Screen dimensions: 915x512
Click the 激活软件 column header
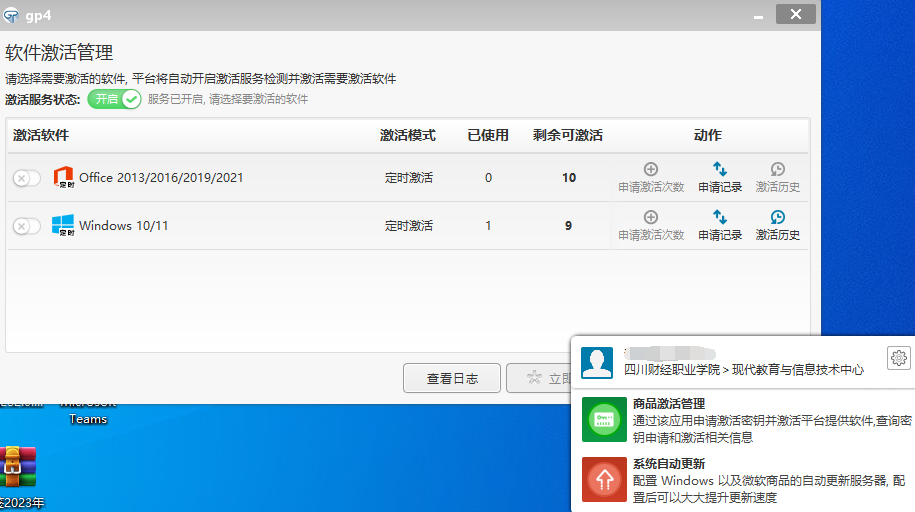click(x=41, y=135)
